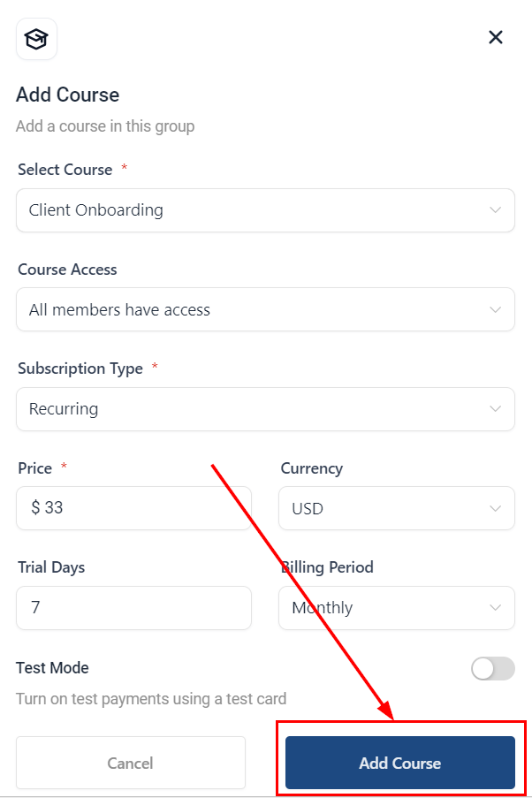Open the Subscription Type dropdown

(264, 409)
